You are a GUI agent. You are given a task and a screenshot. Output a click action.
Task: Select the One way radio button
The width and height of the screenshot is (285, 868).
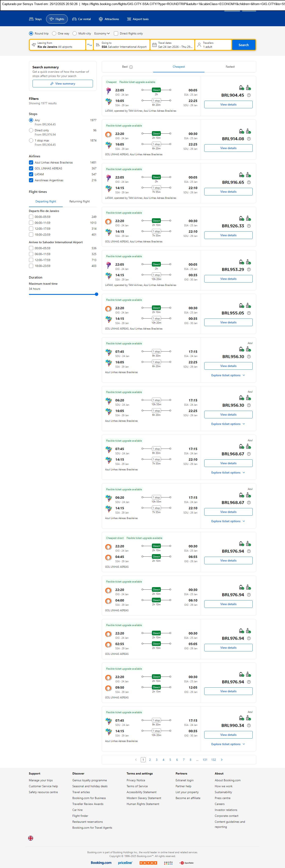coord(54,33)
